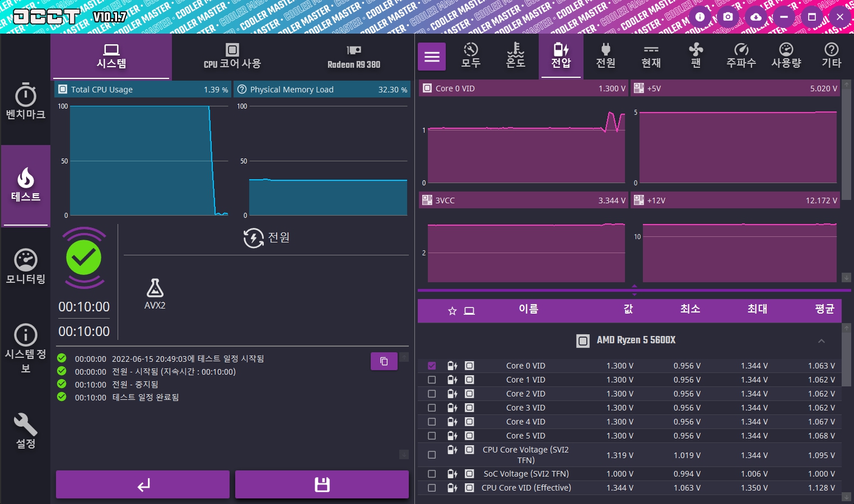Select the 전원 plug tab in sensor bar

click(606, 55)
